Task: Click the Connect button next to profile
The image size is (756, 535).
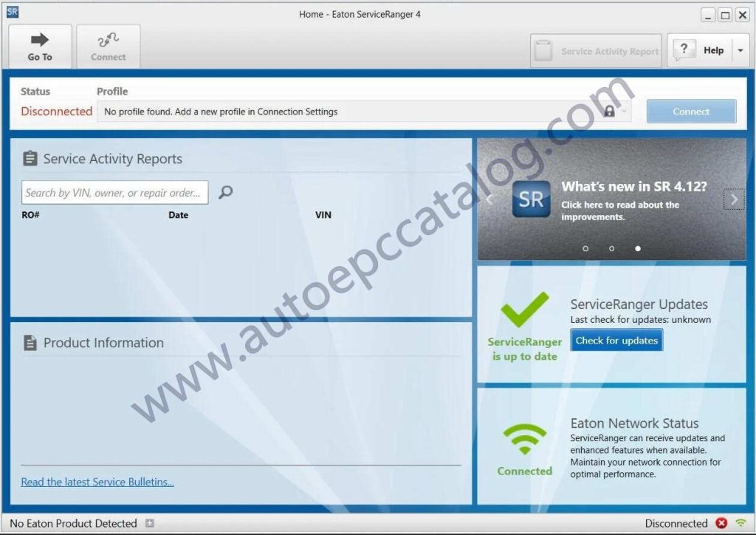Action: tap(690, 111)
